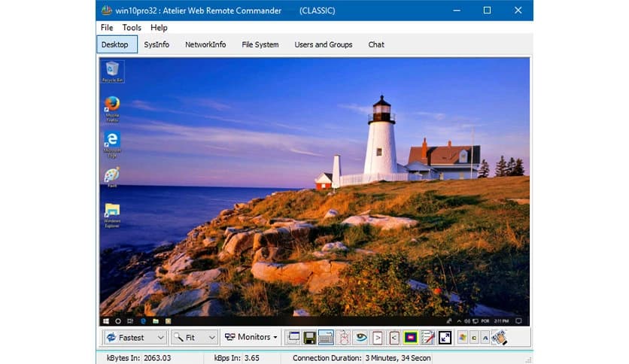
Task: Open the Users and Groups tab
Action: [x=324, y=45]
